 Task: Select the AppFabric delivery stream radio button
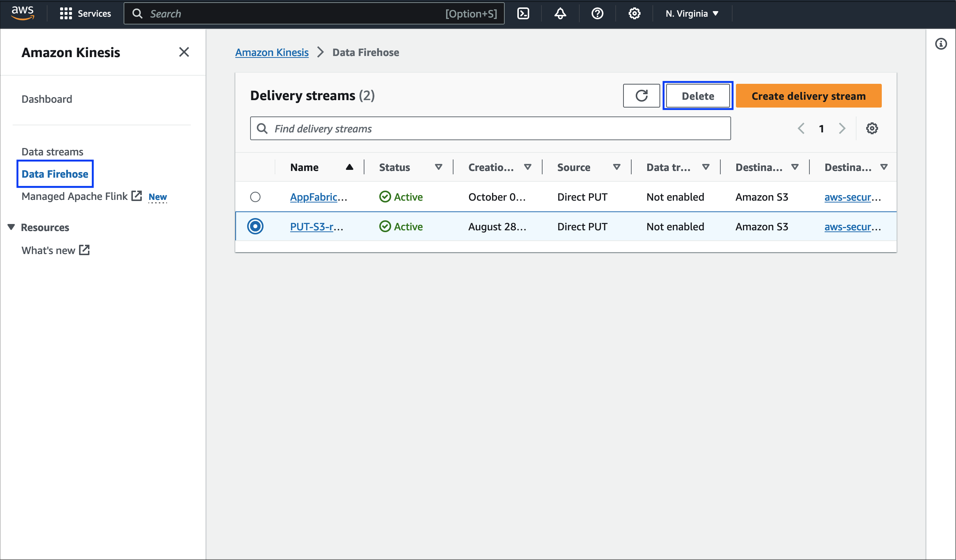255,197
